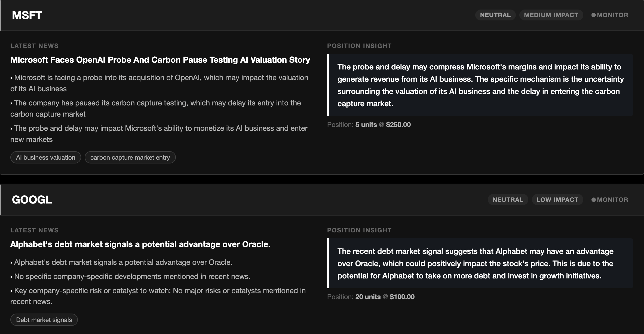
Task: Open the Alphabet debt market news headline
Action: tap(140, 244)
